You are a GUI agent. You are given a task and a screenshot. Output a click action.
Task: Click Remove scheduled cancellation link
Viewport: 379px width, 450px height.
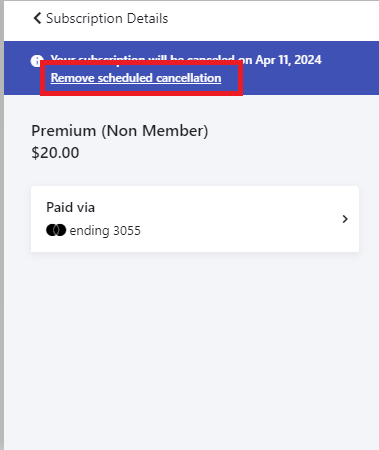(x=136, y=78)
